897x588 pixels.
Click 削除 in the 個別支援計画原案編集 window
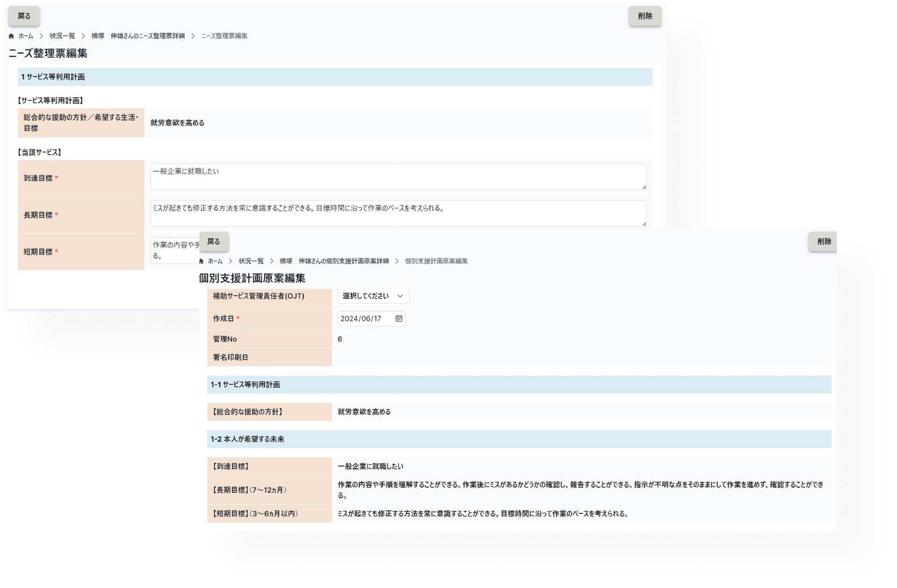pyautogui.click(x=823, y=241)
